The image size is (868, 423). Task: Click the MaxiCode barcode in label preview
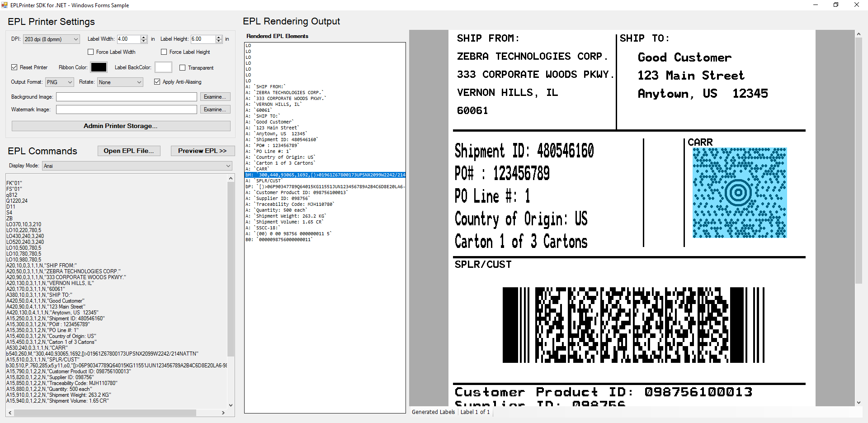click(739, 193)
